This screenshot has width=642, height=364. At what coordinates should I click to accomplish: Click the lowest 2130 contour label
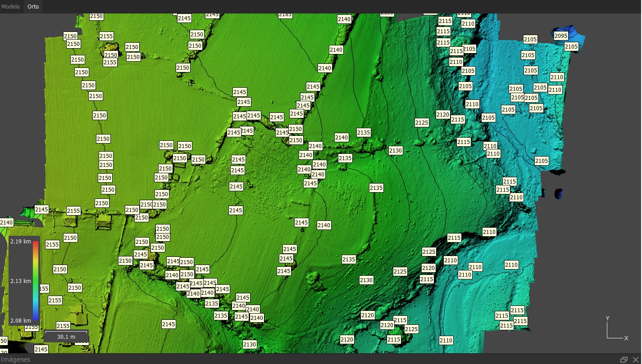249,344
